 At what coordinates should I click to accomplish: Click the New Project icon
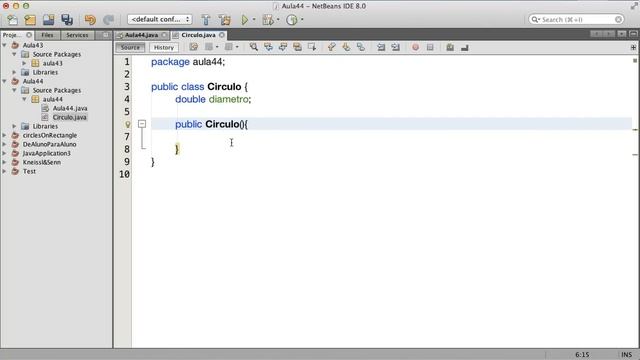pos(30,20)
